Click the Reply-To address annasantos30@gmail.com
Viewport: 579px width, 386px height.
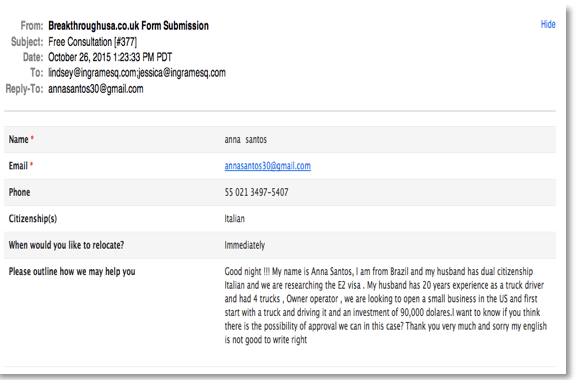[x=96, y=89]
